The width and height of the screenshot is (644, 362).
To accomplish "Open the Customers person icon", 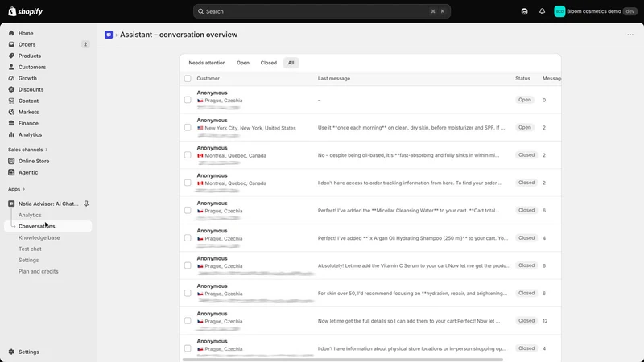I will tap(11, 67).
